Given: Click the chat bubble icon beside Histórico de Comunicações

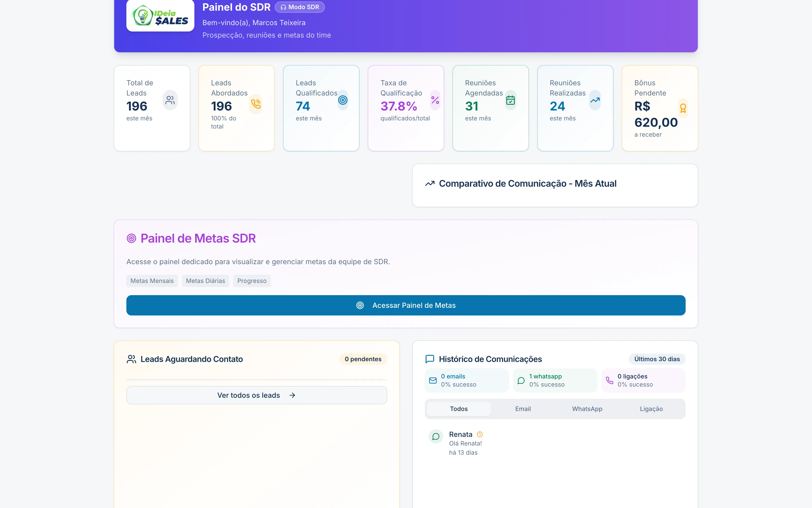Looking at the screenshot, I should pos(430,359).
